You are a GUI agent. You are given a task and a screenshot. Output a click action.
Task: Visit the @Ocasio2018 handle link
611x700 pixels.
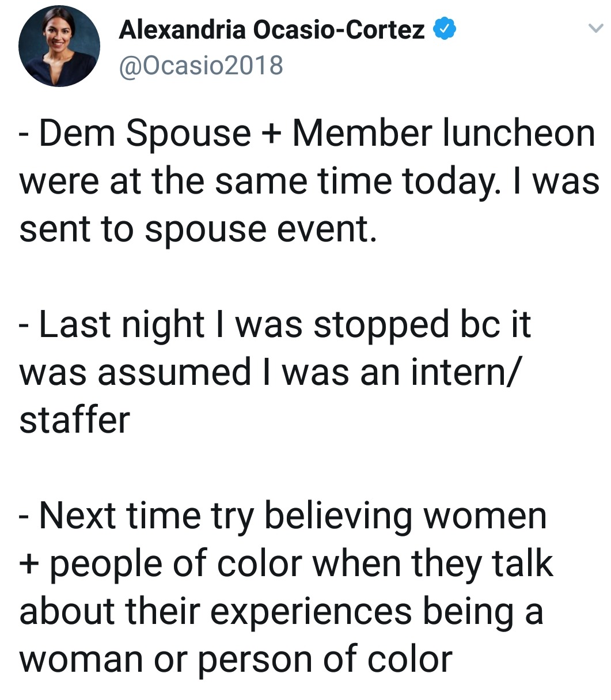(x=201, y=65)
